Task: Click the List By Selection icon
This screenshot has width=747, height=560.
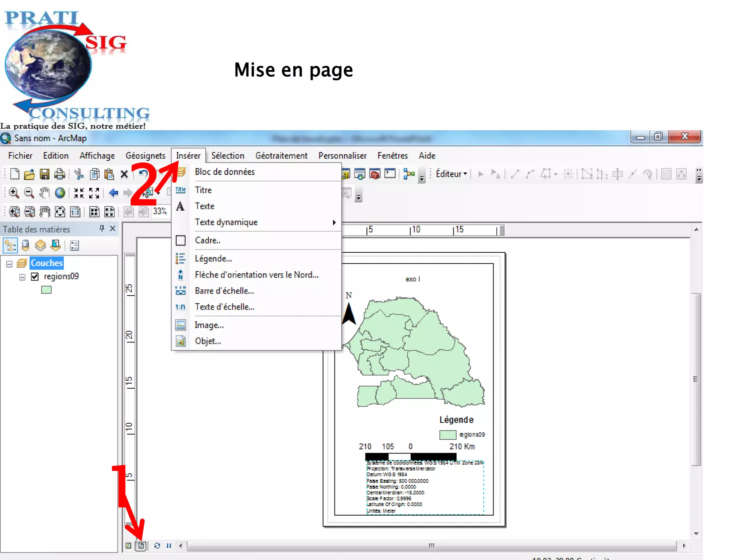Action: coord(55,245)
